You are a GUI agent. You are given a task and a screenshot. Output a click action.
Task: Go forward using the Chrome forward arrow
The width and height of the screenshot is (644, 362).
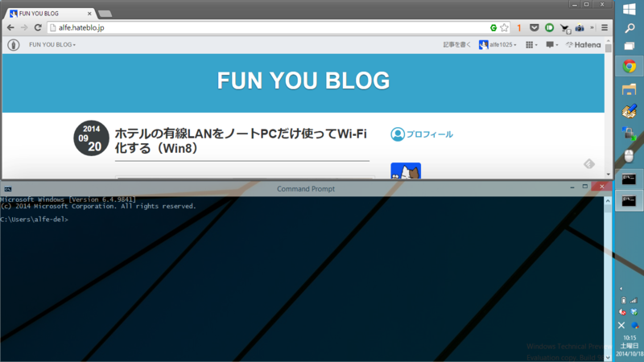(24, 27)
